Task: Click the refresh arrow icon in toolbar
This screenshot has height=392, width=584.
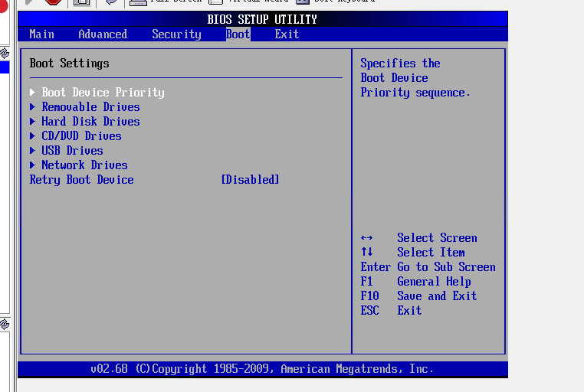Action: pos(111,2)
